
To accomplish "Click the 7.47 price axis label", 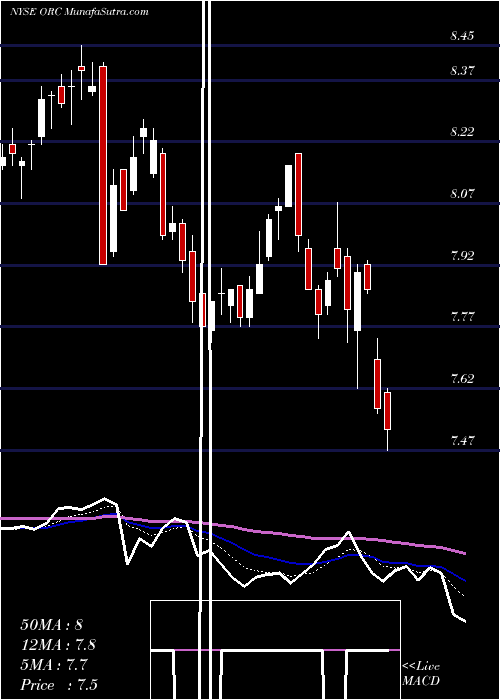I will click(x=462, y=441).
